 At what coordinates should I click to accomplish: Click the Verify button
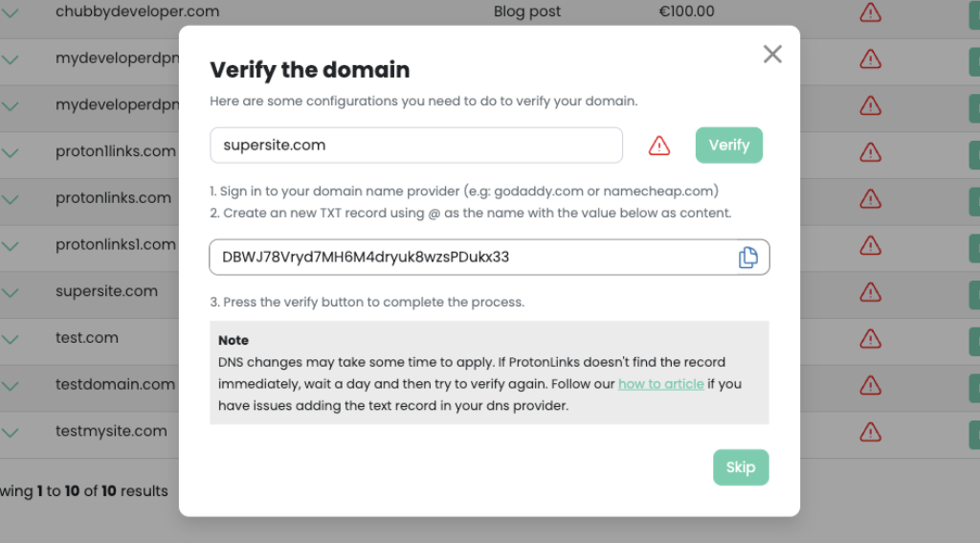[728, 146]
